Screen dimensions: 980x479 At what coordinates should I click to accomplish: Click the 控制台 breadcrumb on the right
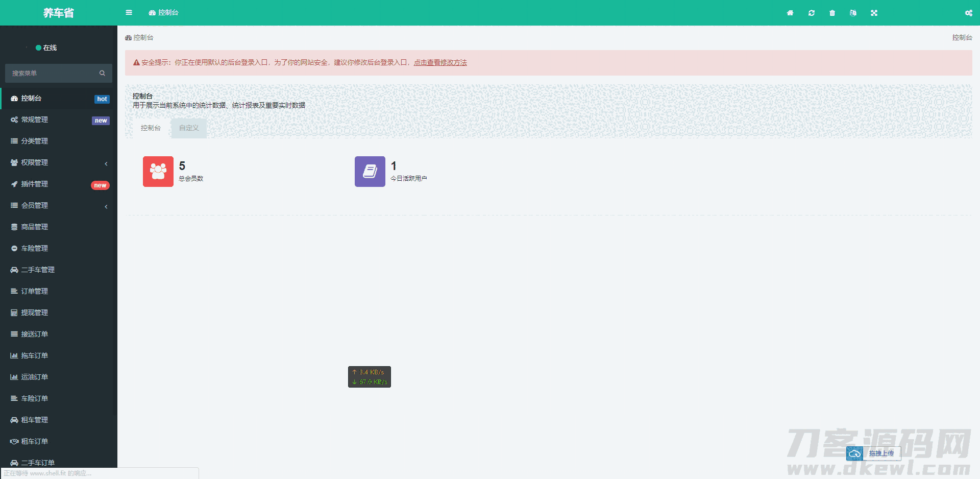(x=962, y=37)
